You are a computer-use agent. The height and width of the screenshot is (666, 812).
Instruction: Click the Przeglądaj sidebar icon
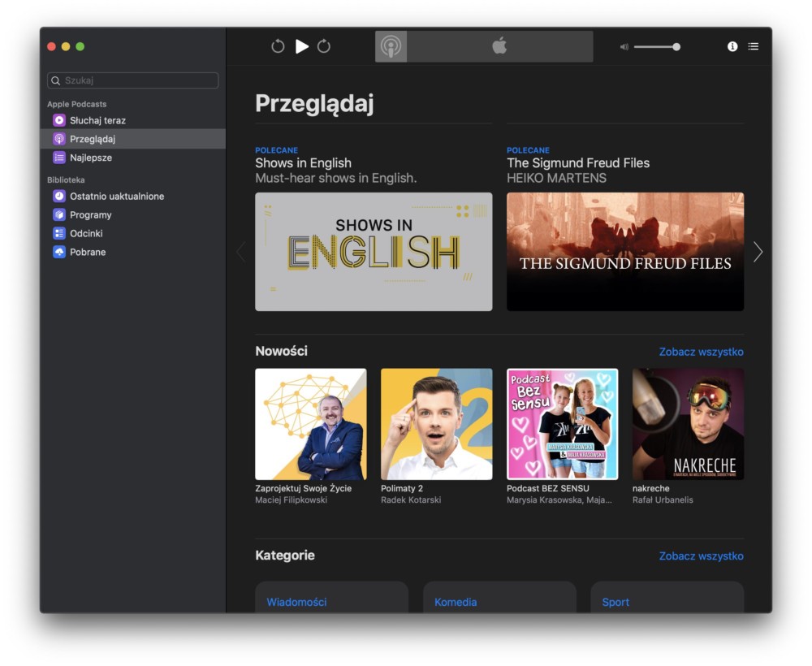click(59, 139)
